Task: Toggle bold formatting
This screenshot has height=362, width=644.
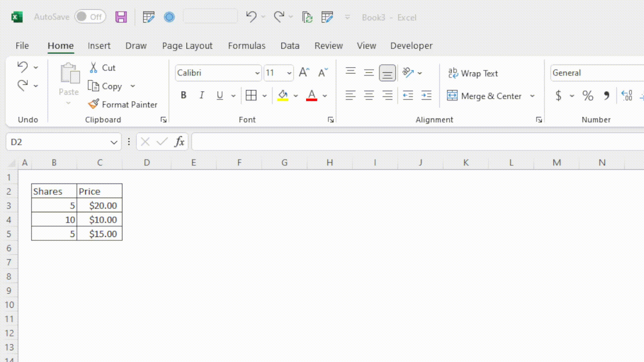Action: click(x=183, y=96)
